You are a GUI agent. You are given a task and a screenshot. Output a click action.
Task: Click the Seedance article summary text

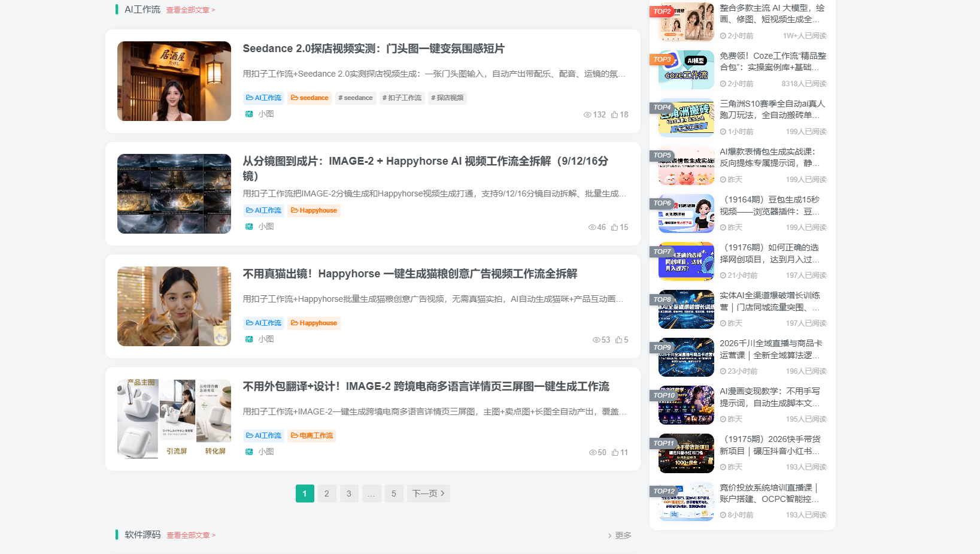[434, 74]
